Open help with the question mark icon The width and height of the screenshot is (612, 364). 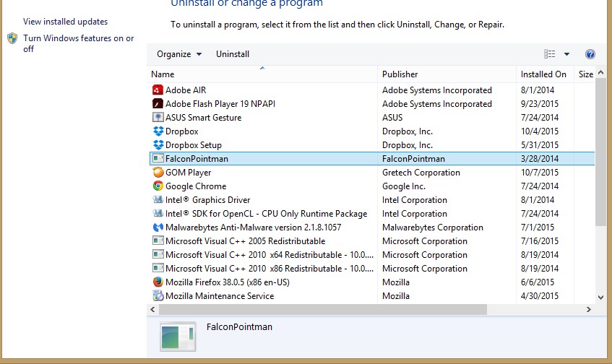pos(590,54)
